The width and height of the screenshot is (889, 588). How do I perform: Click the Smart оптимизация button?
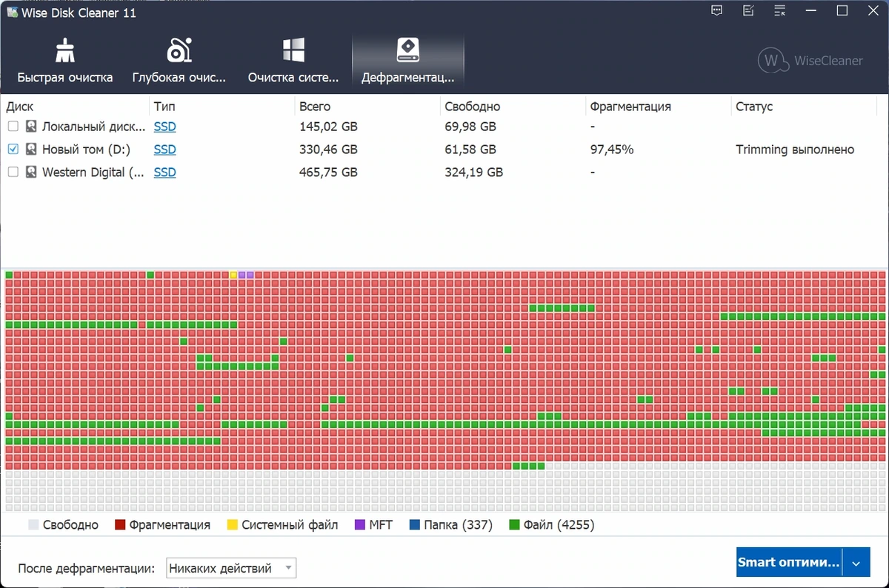tap(790, 564)
